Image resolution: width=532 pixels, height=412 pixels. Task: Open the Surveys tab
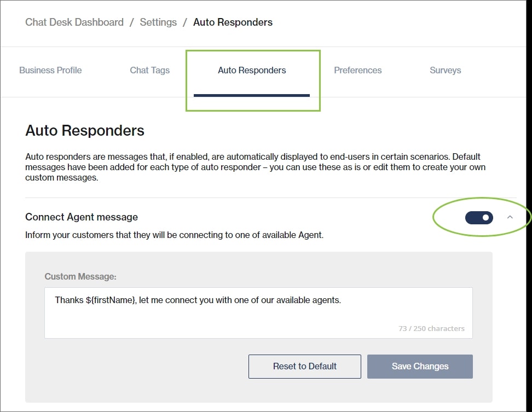445,70
